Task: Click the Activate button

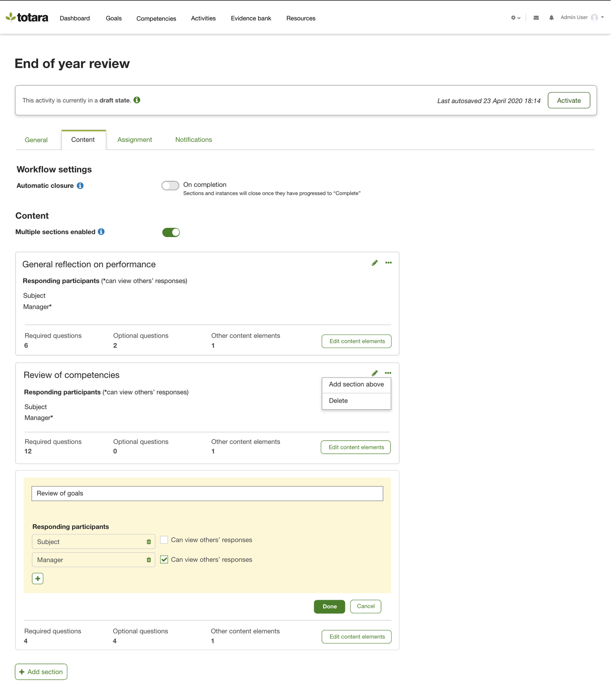Action: [x=568, y=100]
